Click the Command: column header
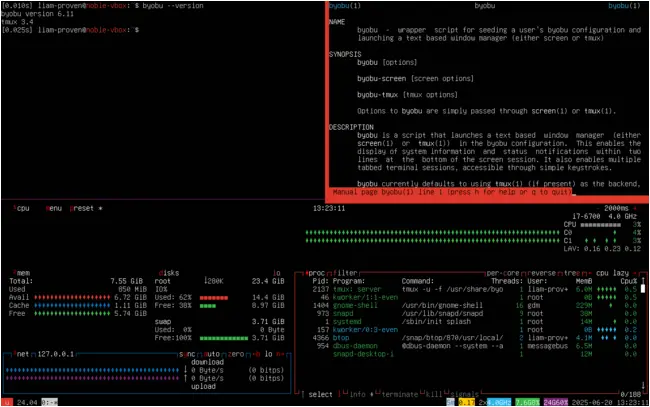 coord(418,281)
